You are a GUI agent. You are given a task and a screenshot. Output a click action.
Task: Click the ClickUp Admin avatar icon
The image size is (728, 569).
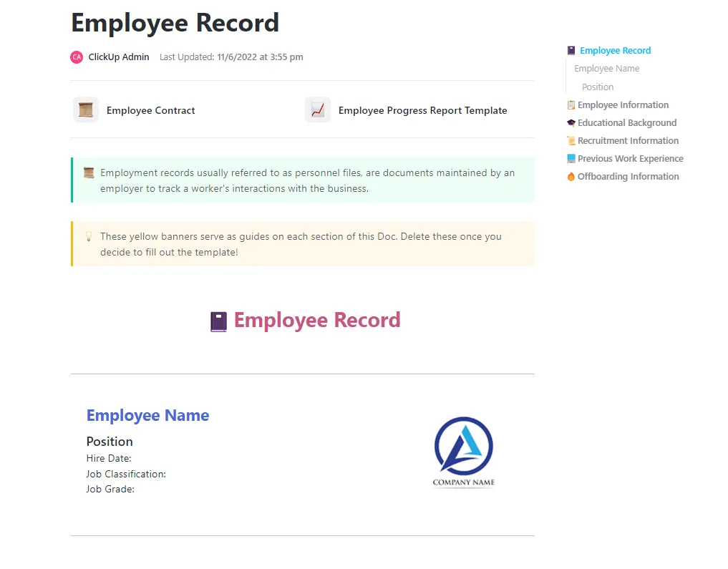tap(77, 57)
